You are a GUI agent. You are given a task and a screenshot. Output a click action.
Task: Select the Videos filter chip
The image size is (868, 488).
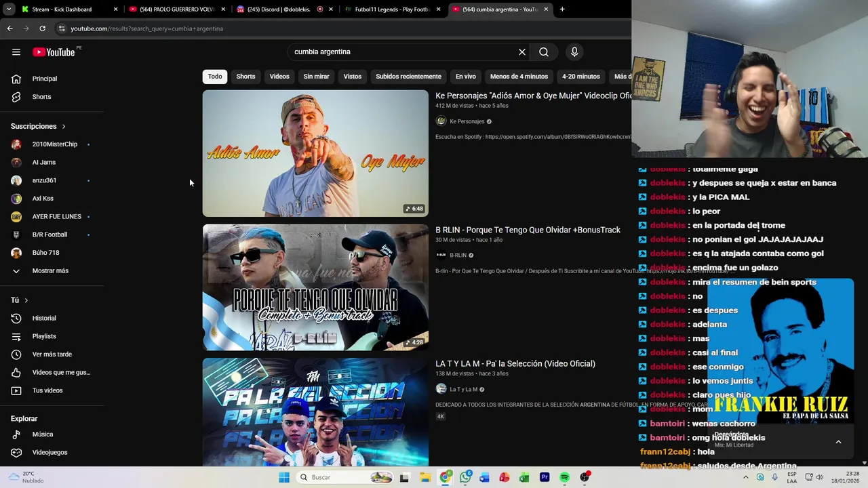279,77
